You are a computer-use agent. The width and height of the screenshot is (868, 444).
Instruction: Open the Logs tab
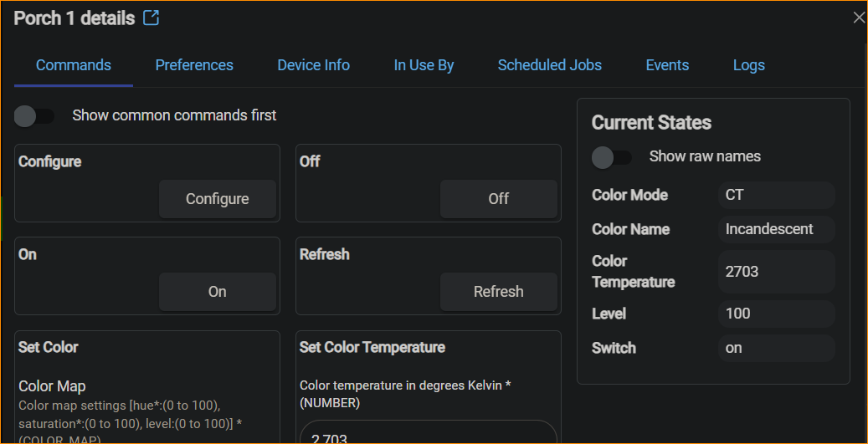(748, 65)
